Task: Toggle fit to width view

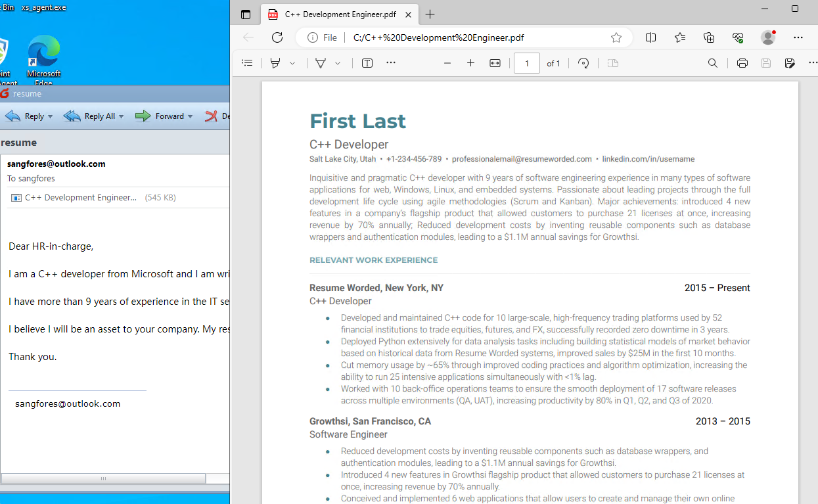Action: (x=495, y=63)
